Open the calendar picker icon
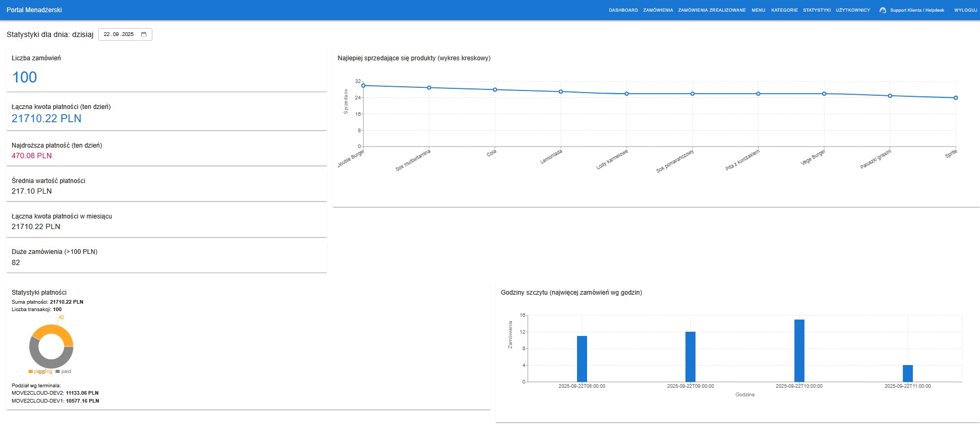 [x=144, y=34]
